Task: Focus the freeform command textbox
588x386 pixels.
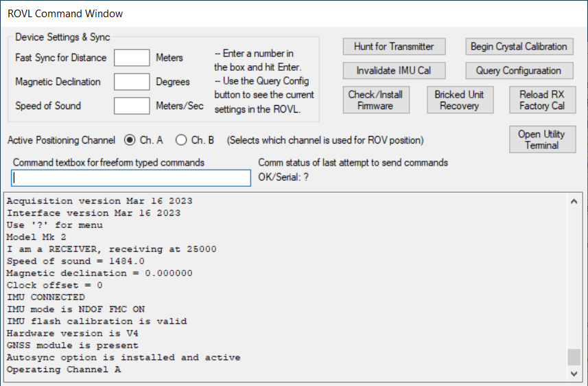Action: point(131,178)
